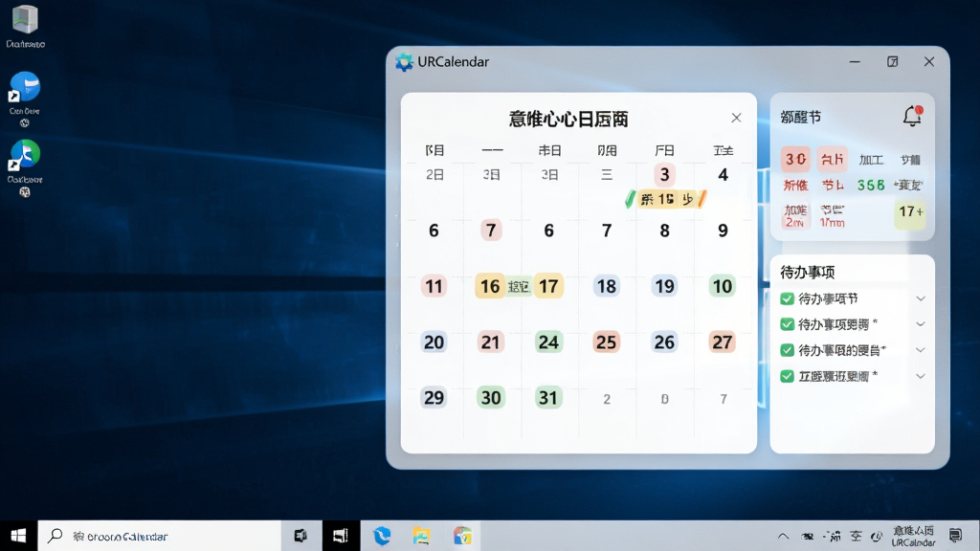
Task: Select the pink-highlighted date 3
Action: (x=664, y=175)
